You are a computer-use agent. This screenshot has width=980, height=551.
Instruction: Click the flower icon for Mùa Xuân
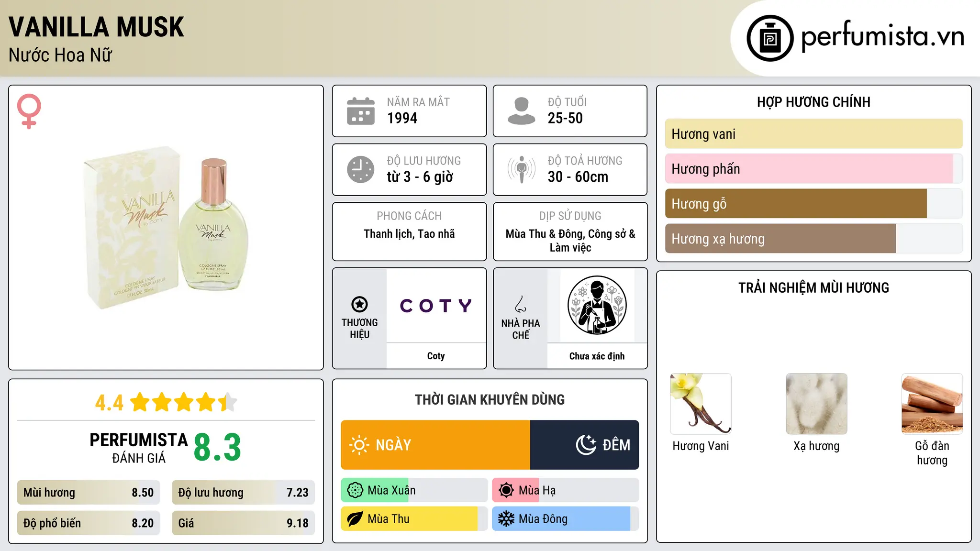click(355, 490)
